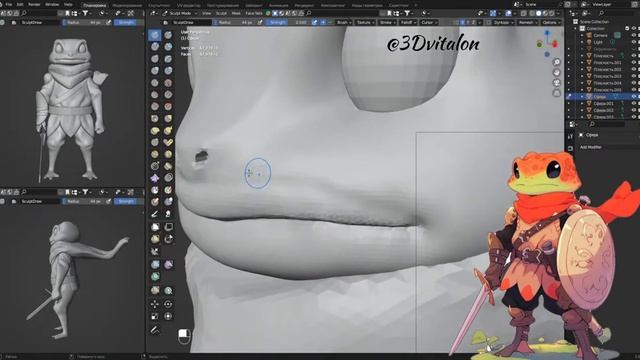Image resolution: width=640 pixels, height=360 pixels.
Task: Open the Face Sets menu
Action: (x=253, y=13)
